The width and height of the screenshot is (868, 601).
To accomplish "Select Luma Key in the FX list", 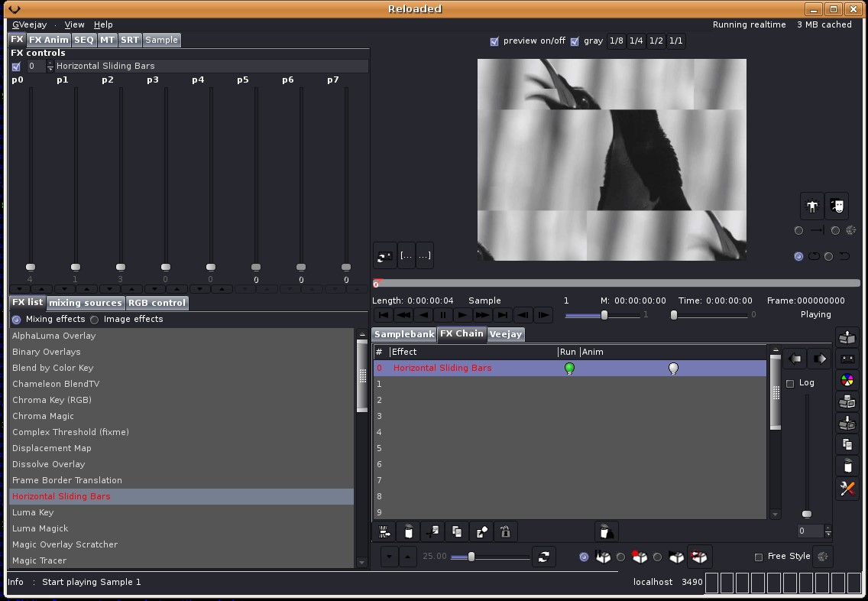I will [x=33, y=512].
